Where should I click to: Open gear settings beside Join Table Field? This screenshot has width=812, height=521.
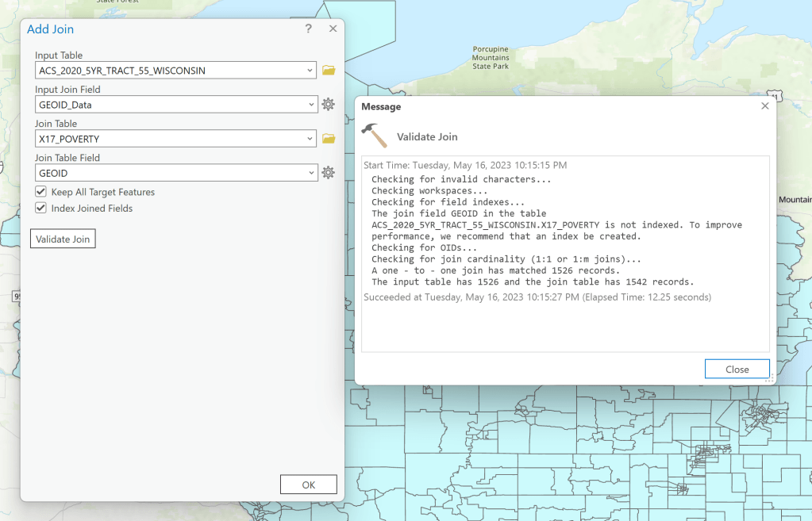[x=328, y=173]
